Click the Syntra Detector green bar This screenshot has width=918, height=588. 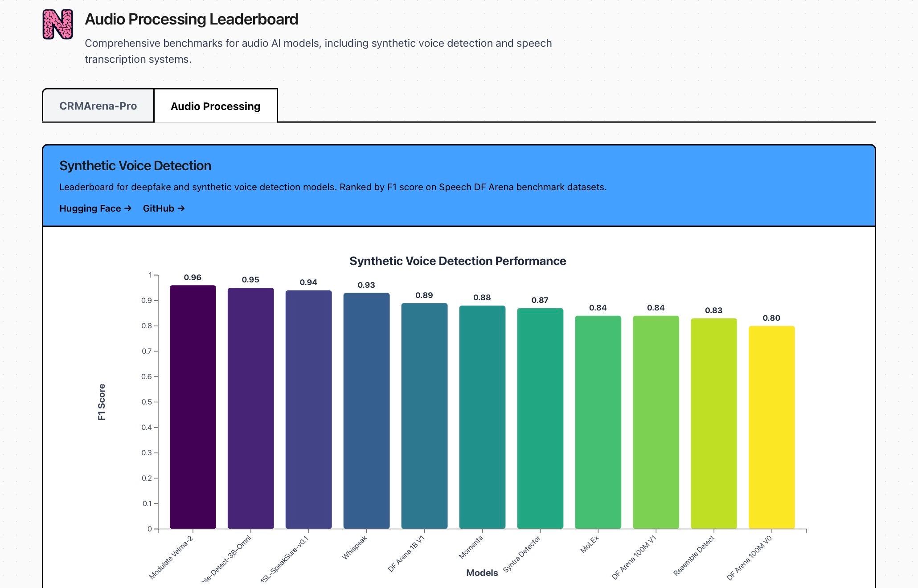pyautogui.click(x=540, y=419)
